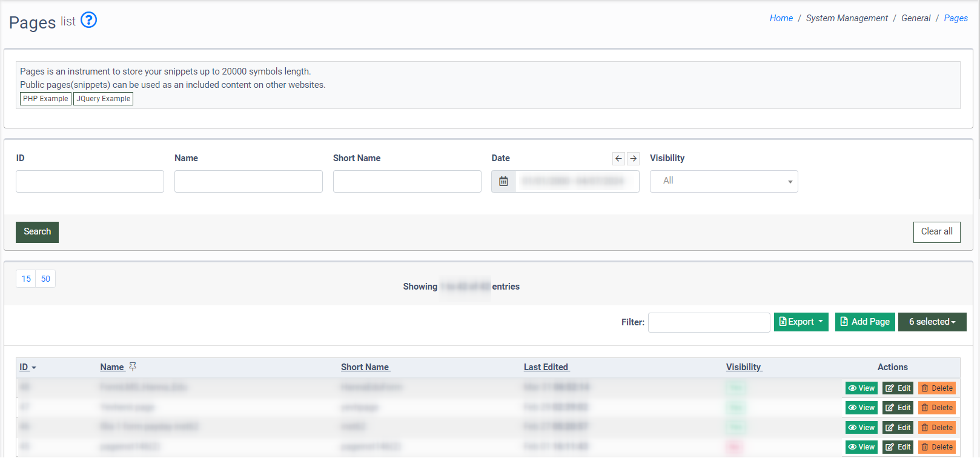Click the Clear all button
This screenshot has width=980, height=458.
tap(936, 231)
